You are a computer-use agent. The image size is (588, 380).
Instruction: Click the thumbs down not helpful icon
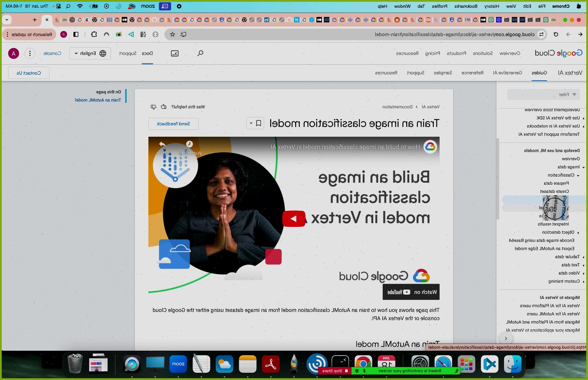coord(154,107)
